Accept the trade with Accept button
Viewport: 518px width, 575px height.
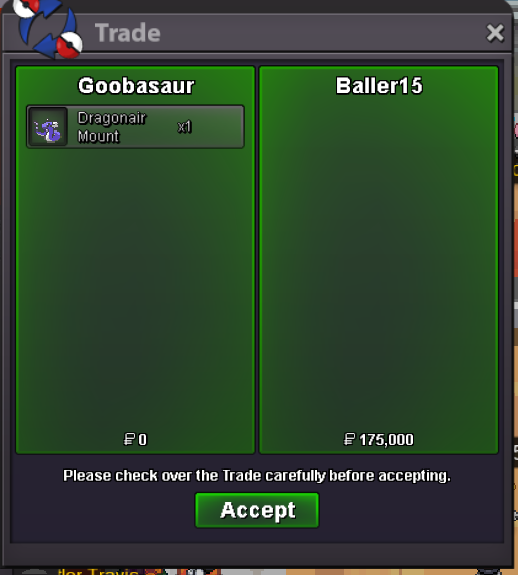tap(257, 510)
